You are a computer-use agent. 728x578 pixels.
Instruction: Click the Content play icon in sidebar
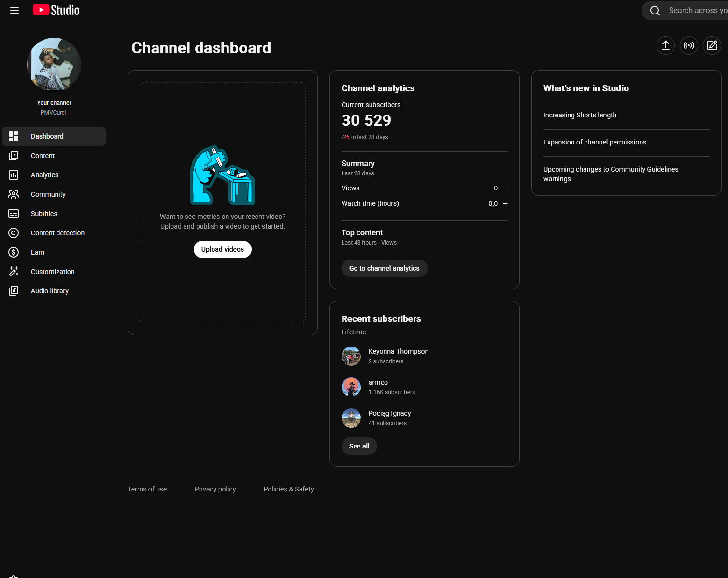click(x=14, y=156)
